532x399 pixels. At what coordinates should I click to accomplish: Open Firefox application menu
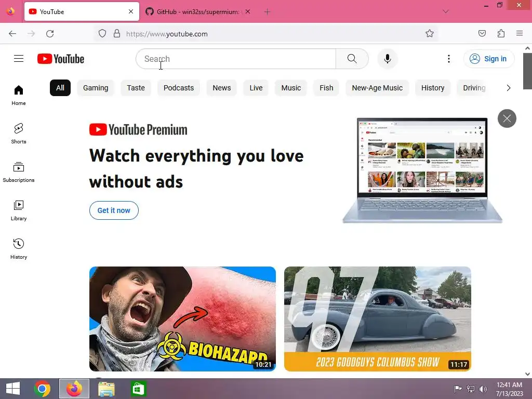[x=520, y=34]
